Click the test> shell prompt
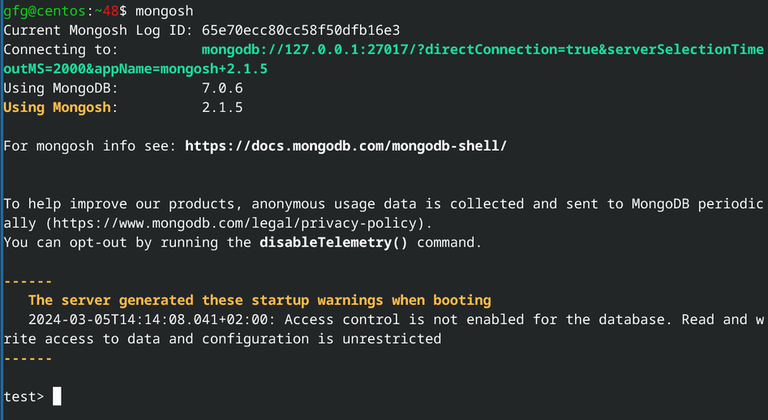 click(24, 397)
